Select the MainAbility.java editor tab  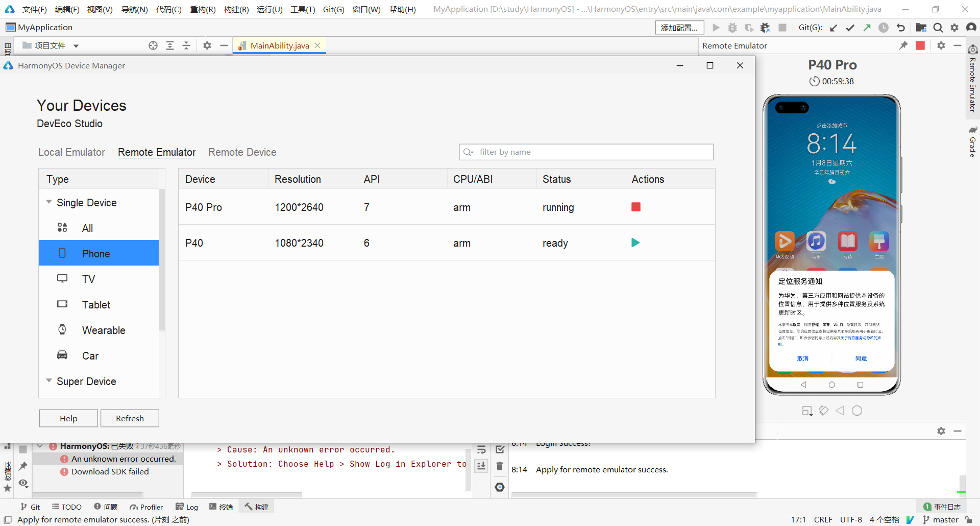point(279,45)
